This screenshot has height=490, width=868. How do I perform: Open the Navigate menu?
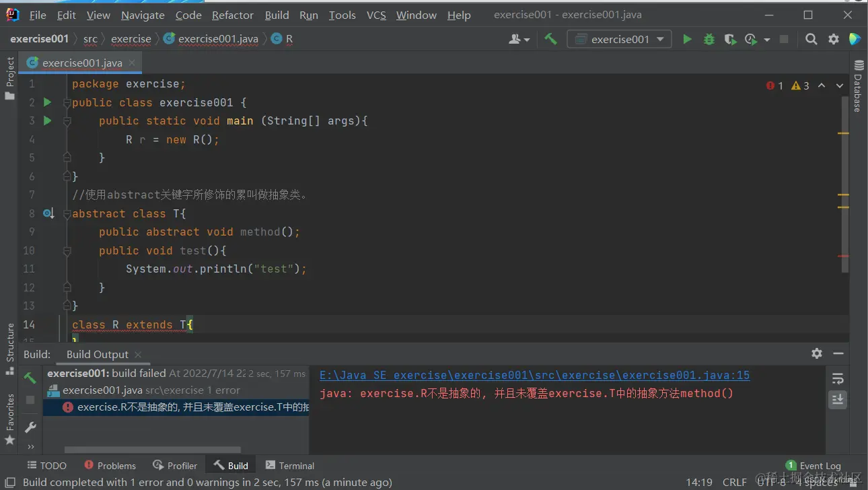[143, 15]
